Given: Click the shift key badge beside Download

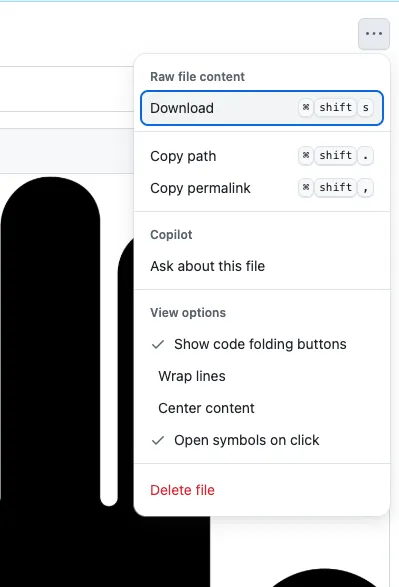Looking at the screenshot, I should (x=335, y=107).
